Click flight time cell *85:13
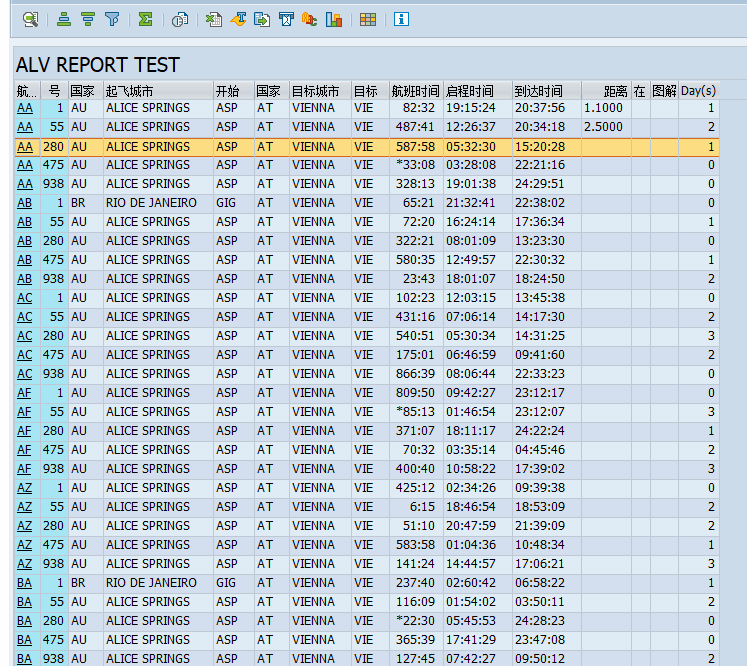The height and width of the screenshot is (666, 747). (415, 412)
